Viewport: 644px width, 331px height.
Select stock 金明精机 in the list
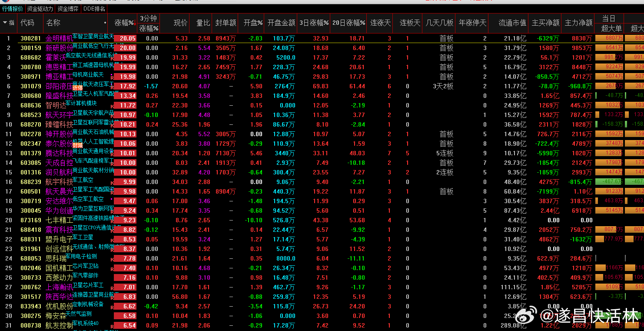(59, 38)
